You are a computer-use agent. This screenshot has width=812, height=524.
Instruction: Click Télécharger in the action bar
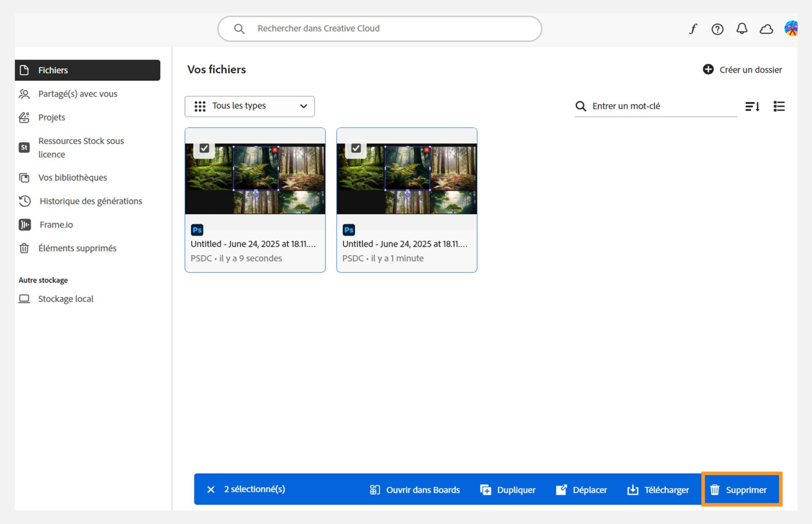[658, 490]
